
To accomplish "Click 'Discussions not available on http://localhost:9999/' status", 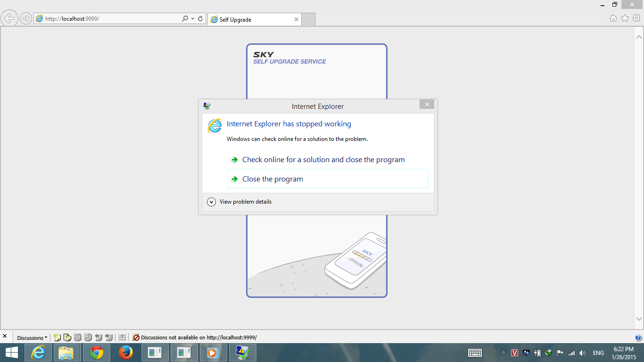I will click(195, 337).
